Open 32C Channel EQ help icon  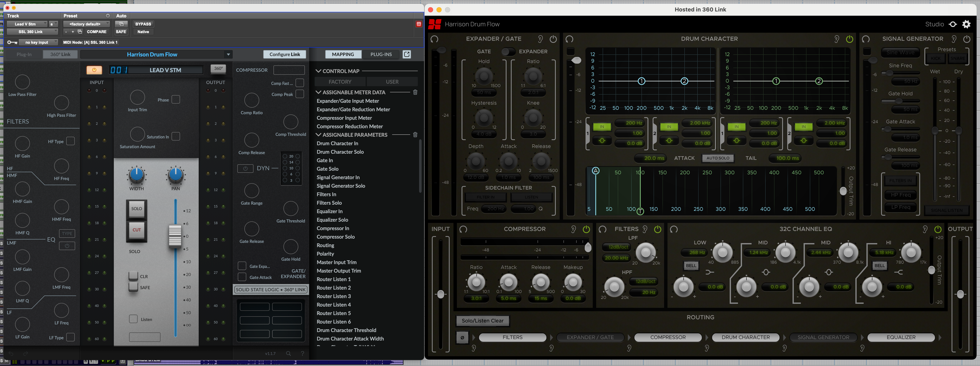pyautogui.click(x=925, y=229)
